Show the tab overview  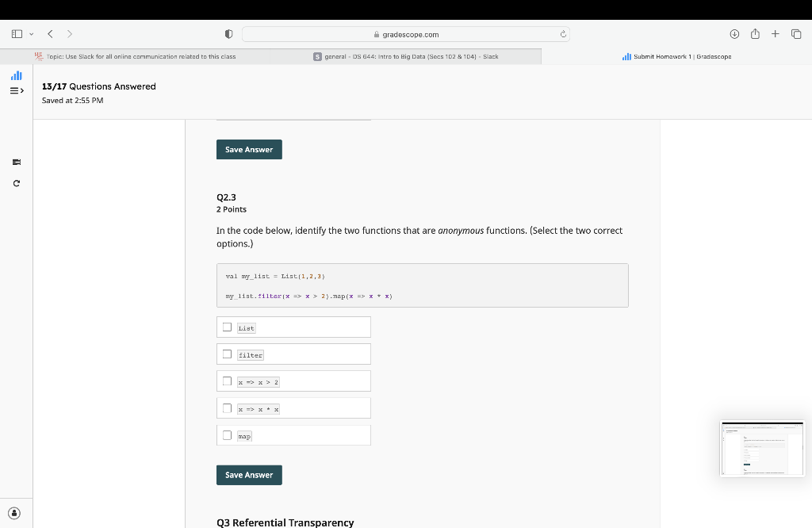[x=796, y=34]
